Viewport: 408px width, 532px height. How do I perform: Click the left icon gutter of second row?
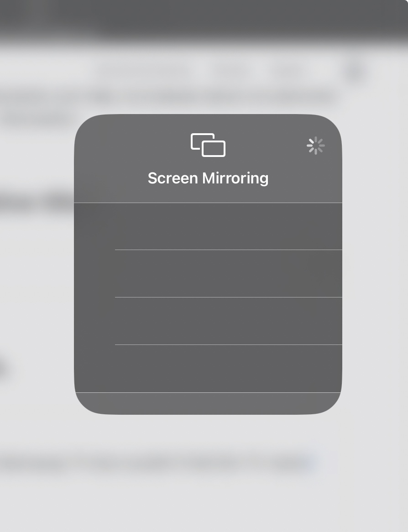94,274
